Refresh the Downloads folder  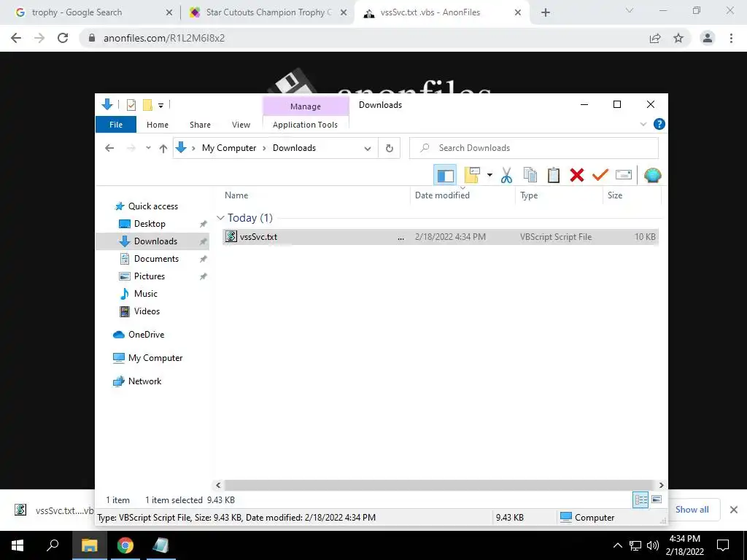[390, 149]
